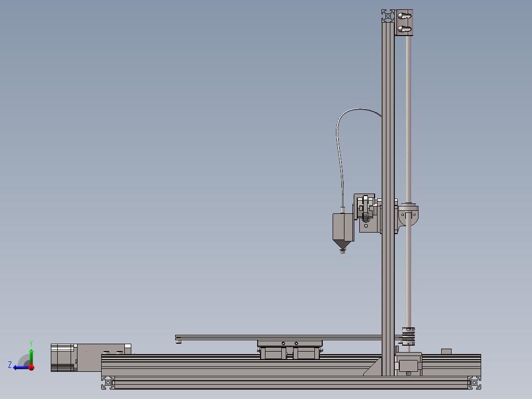This screenshot has height=399, width=532.
Task: Select the lead screw nut mount on the carriage
Action: (x=408, y=215)
